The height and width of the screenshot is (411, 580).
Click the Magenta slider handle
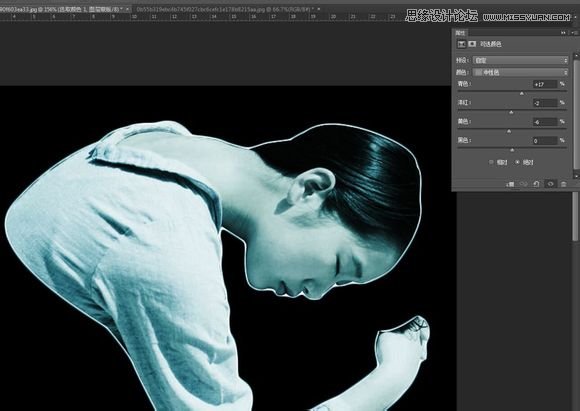(511, 112)
